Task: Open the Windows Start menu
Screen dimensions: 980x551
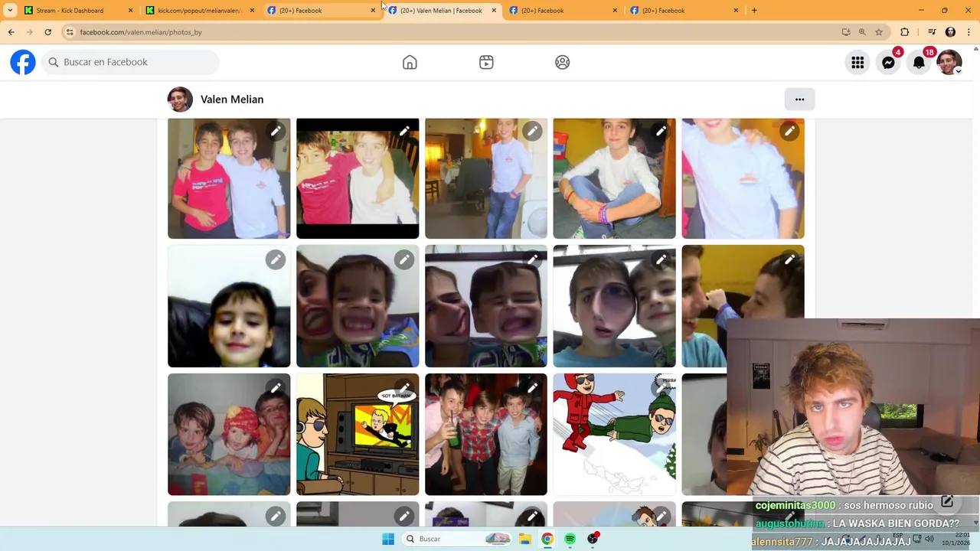Action: point(388,539)
